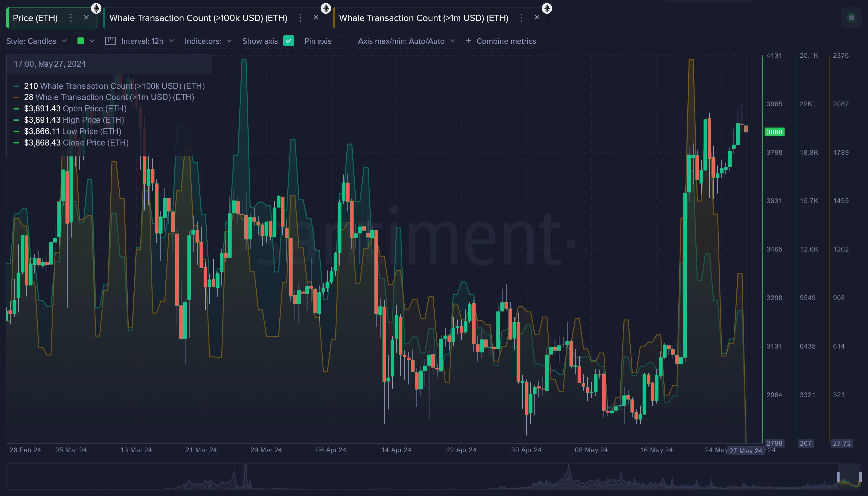Click Ethereum logo above Price tab
The width and height of the screenshot is (868, 496).
click(96, 8)
